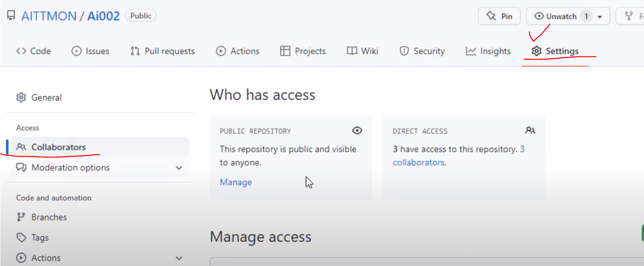Click the Insights graph icon
Screen dimensions: 644x266
(x=471, y=51)
